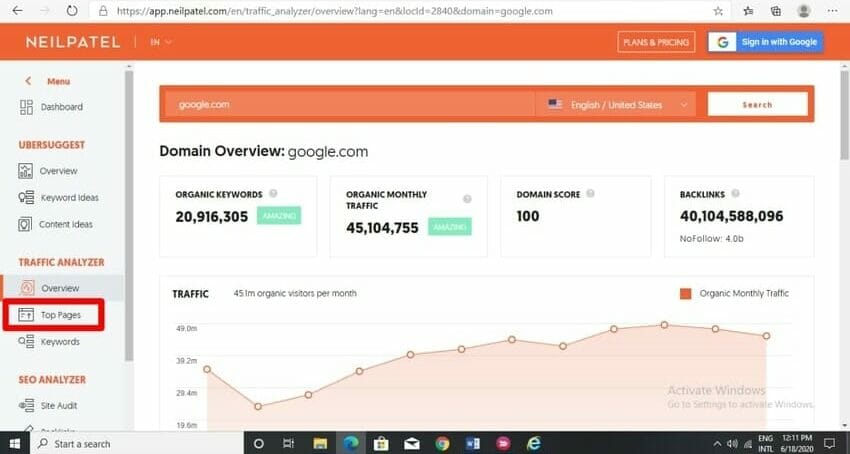Open the Collections icon in browser toolbar

pos(776,11)
